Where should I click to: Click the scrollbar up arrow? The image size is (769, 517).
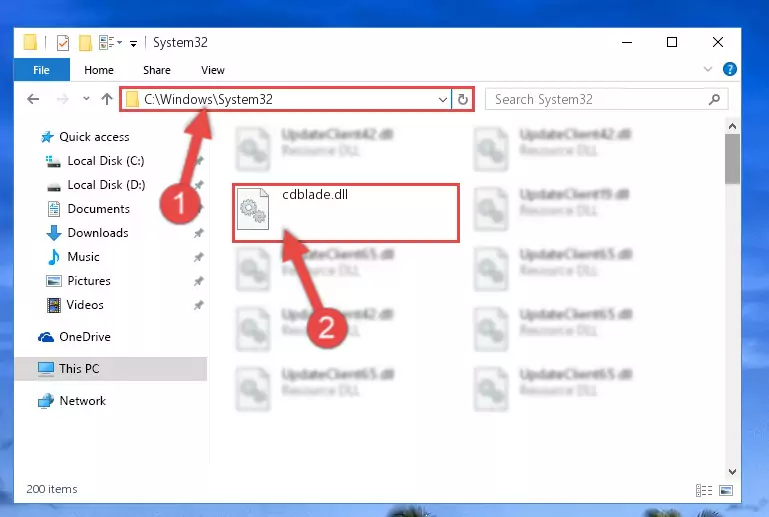(x=732, y=127)
